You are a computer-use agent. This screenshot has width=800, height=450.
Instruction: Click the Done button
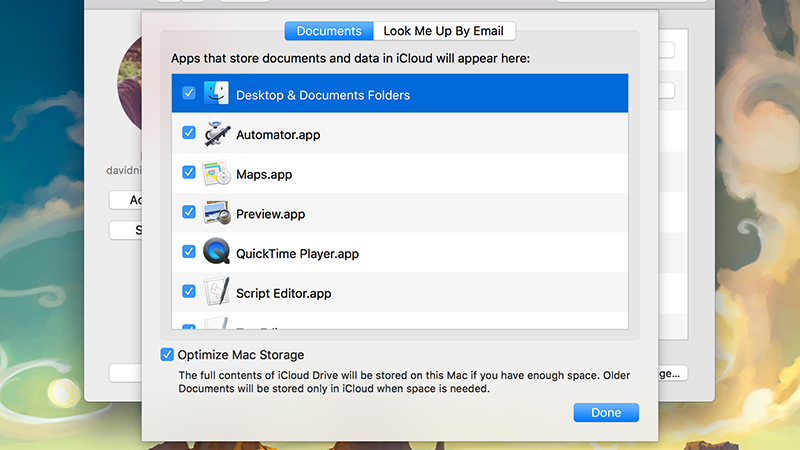(606, 412)
